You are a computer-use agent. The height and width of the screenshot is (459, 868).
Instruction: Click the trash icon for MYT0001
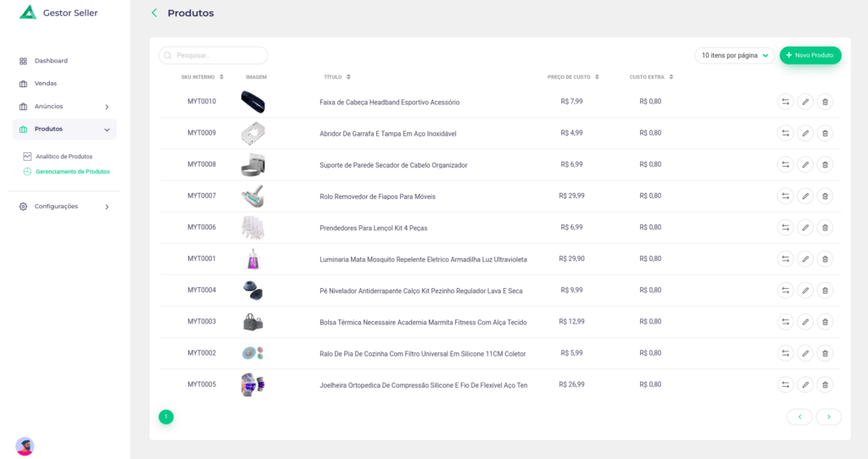coord(825,258)
